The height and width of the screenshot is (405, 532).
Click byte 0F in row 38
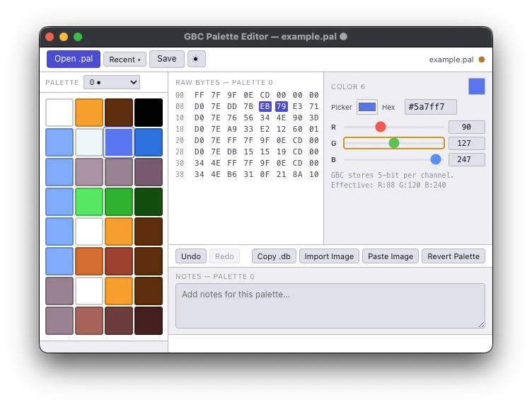point(265,174)
